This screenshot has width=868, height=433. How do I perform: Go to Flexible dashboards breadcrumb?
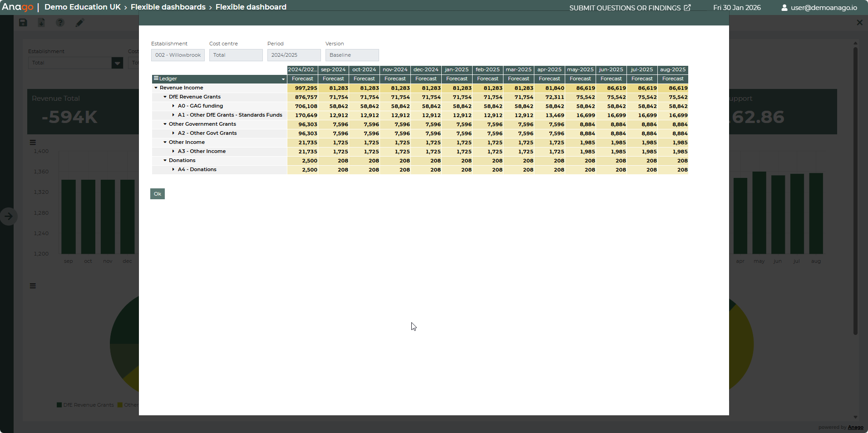click(x=168, y=7)
